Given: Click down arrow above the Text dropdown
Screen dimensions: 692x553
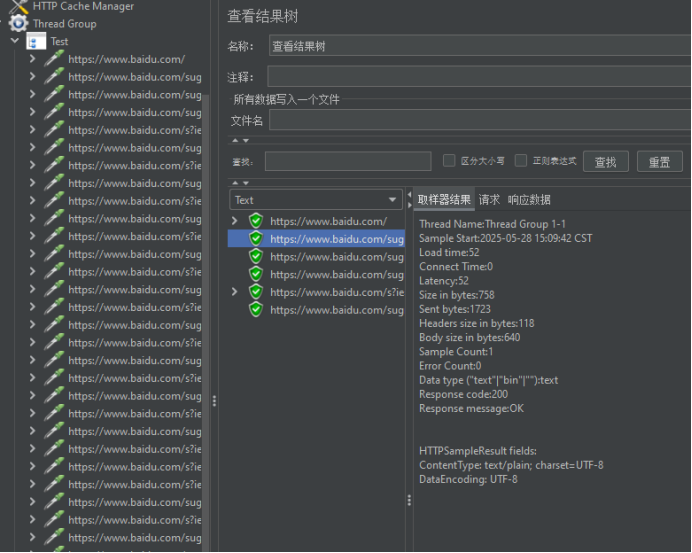Looking at the screenshot, I should (246, 183).
